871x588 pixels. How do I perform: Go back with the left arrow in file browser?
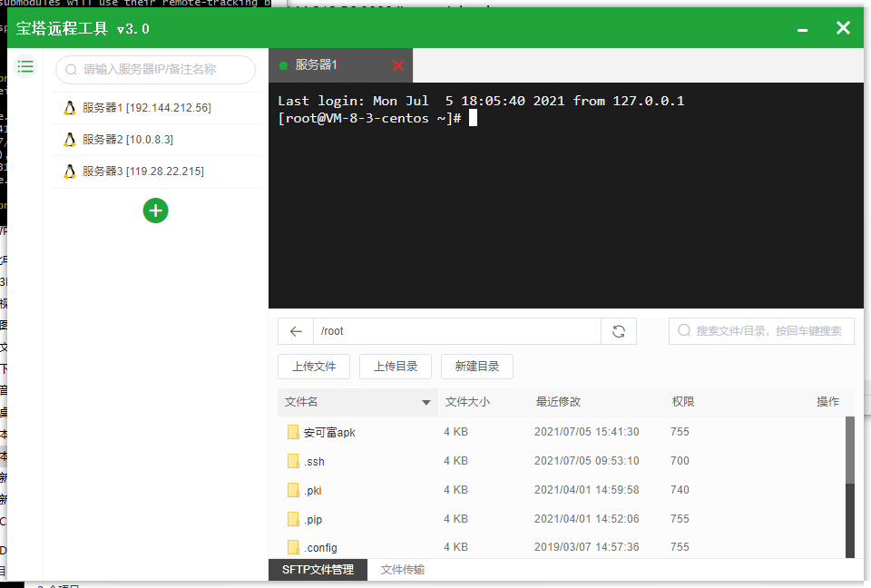point(296,331)
